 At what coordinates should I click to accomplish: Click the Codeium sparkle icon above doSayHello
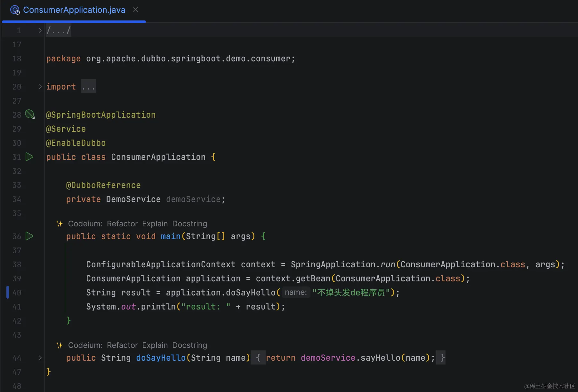[60, 345]
